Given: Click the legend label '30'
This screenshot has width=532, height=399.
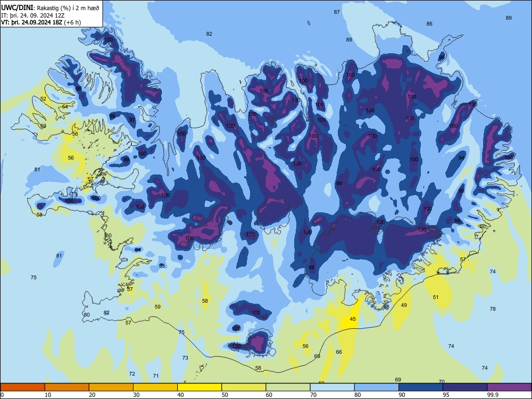Looking at the screenshot, I should tap(136, 395).
